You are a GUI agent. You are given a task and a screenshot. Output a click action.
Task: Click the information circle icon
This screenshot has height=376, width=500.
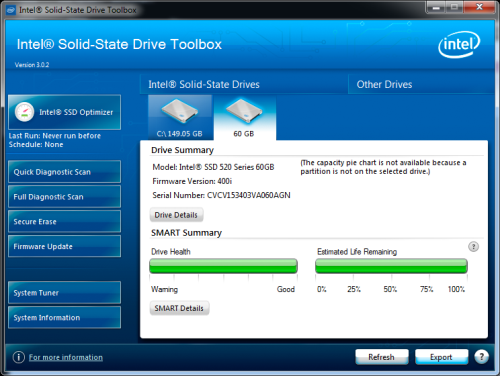[x=19, y=357]
